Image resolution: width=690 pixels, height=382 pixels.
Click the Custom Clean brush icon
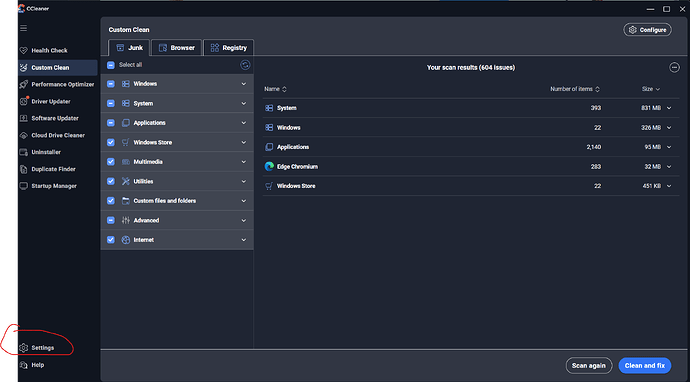pyautogui.click(x=24, y=68)
